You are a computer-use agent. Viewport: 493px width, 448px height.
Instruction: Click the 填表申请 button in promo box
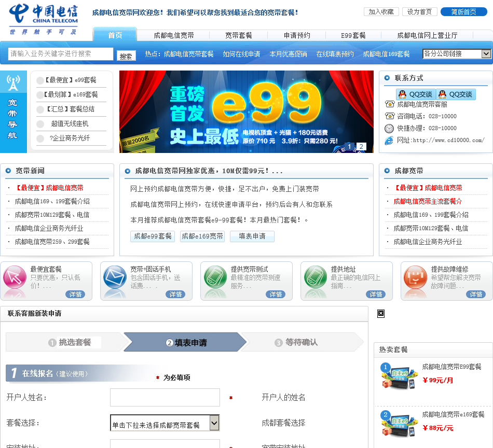[x=252, y=236]
